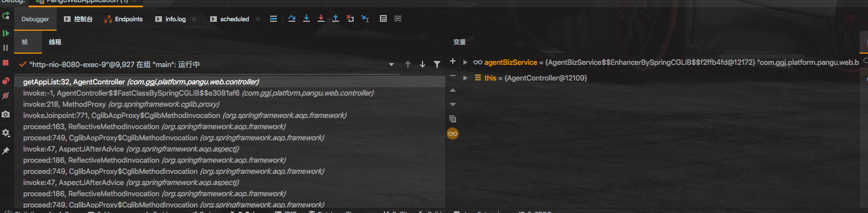This screenshot has height=213, width=868.
Task: Select frame invoke:218, MethodProxy
Action: click(230, 104)
